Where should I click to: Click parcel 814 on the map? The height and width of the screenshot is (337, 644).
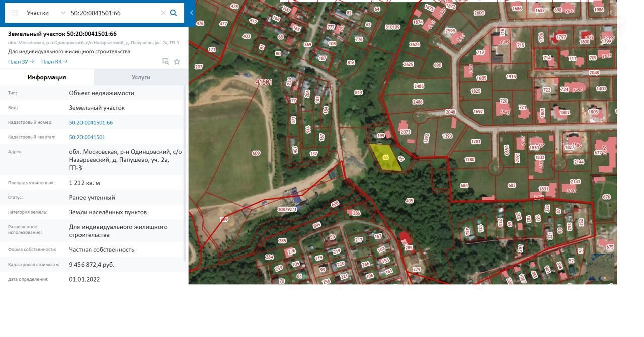pos(358,92)
